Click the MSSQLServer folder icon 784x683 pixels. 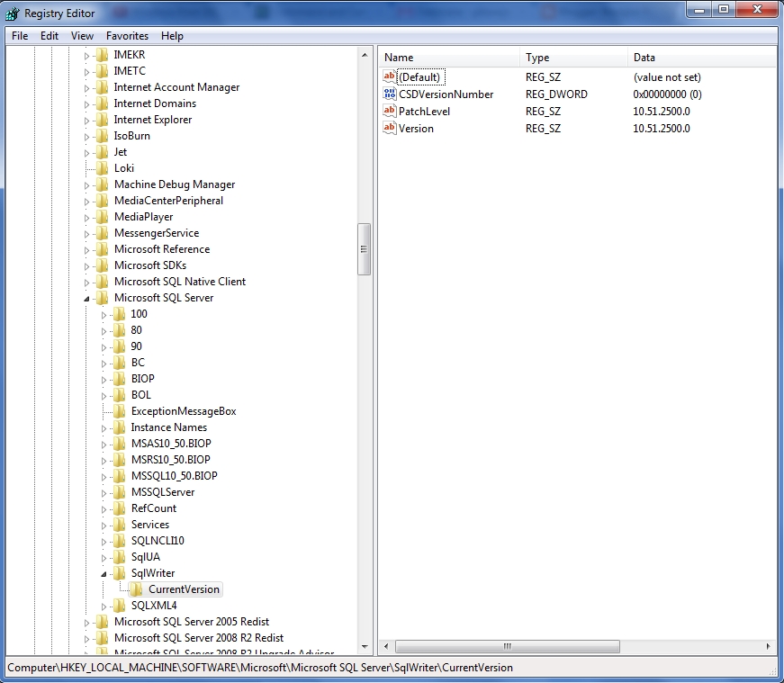coord(119,492)
